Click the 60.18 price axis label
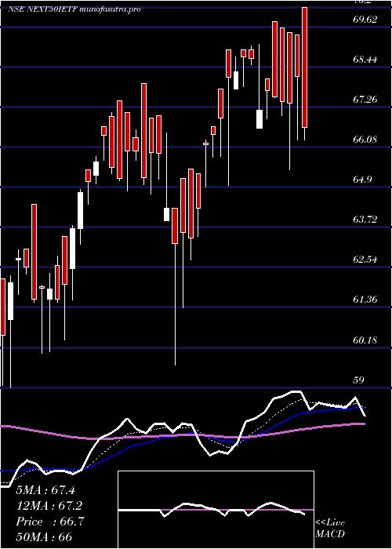Image resolution: width=392 pixels, height=549 pixels. click(x=365, y=340)
